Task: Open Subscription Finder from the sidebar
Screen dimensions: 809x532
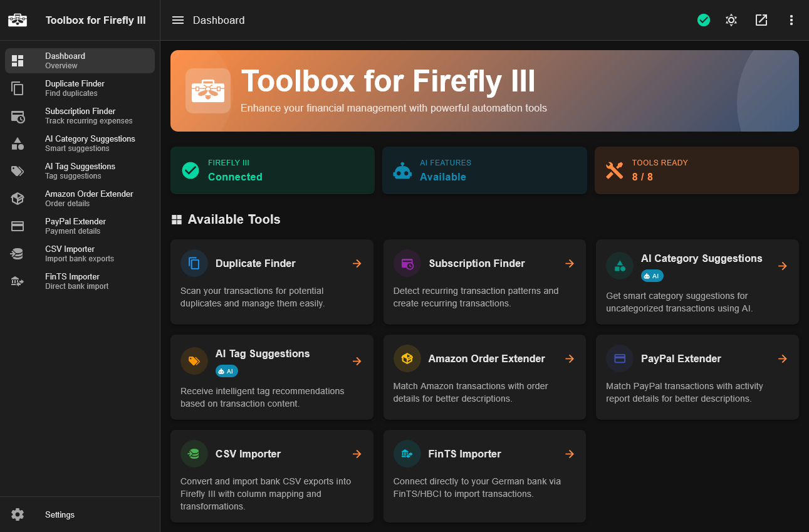Action: (x=80, y=116)
